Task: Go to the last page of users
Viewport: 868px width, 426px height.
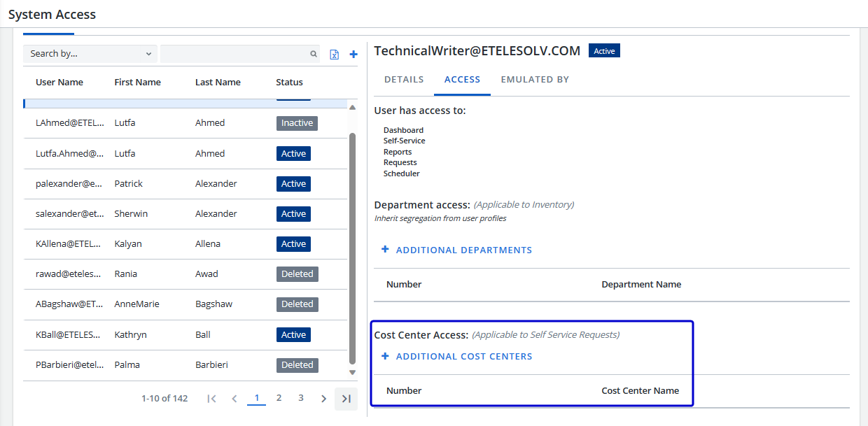Action: pyautogui.click(x=346, y=399)
